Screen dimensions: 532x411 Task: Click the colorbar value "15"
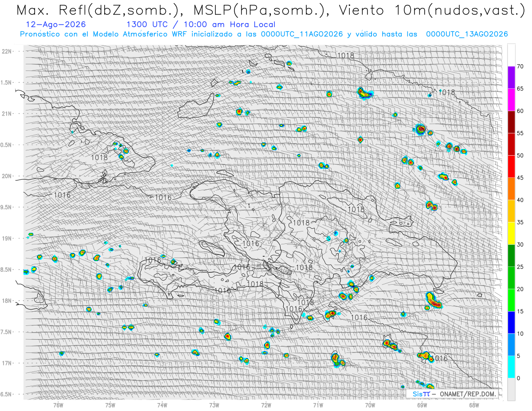520,311
